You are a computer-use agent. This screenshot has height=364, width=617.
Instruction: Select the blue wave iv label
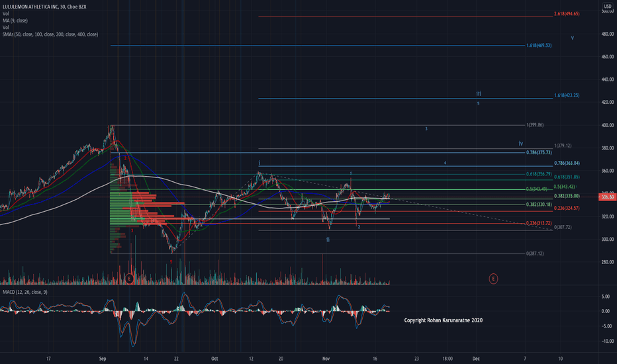tap(520, 144)
